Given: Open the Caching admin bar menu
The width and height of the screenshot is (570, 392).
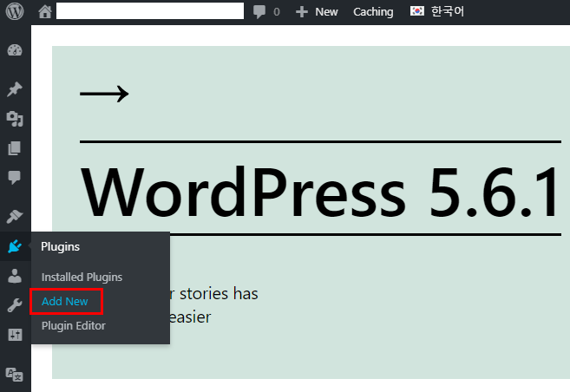Looking at the screenshot, I should [373, 11].
